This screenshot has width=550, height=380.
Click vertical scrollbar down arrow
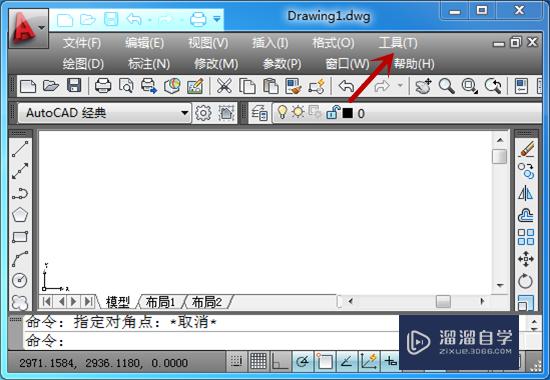tap(500, 285)
